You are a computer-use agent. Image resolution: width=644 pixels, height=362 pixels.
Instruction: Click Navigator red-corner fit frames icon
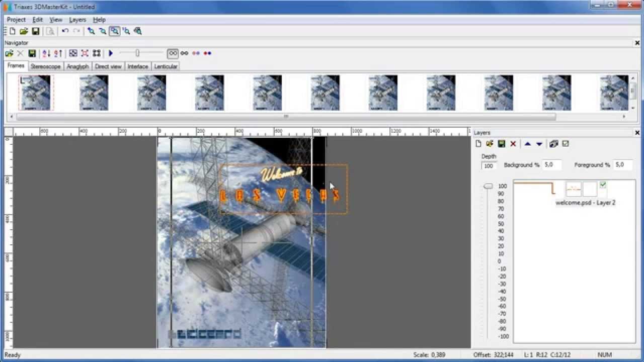pyautogui.click(x=85, y=53)
